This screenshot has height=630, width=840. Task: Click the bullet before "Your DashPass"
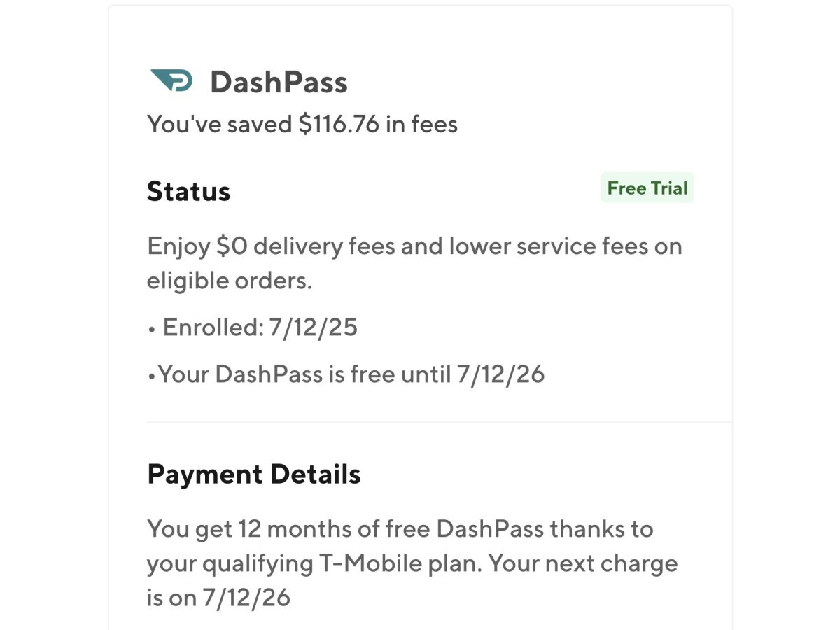[150, 376]
